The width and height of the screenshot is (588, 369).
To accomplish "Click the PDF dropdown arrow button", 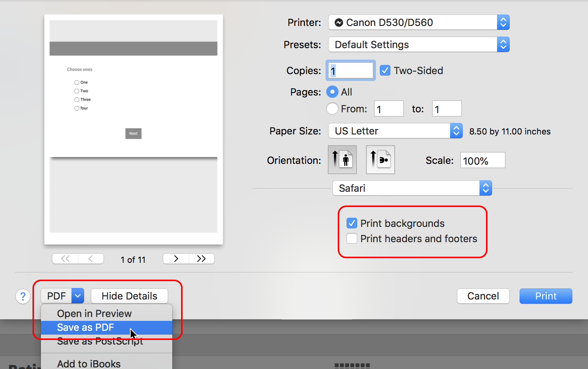I will tap(78, 296).
